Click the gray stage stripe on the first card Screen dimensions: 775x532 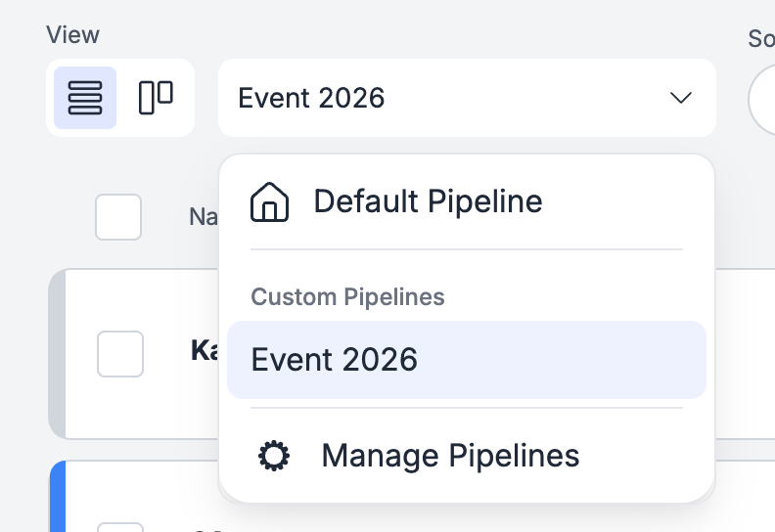pyautogui.click(x=58, y=354)
